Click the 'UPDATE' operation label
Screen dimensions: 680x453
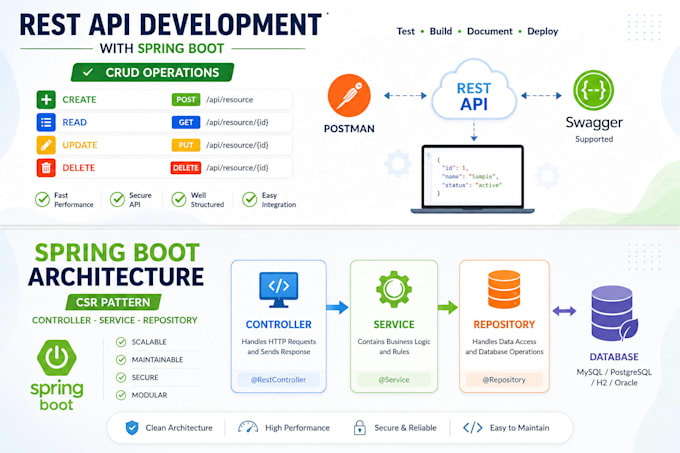pos(80,145)
